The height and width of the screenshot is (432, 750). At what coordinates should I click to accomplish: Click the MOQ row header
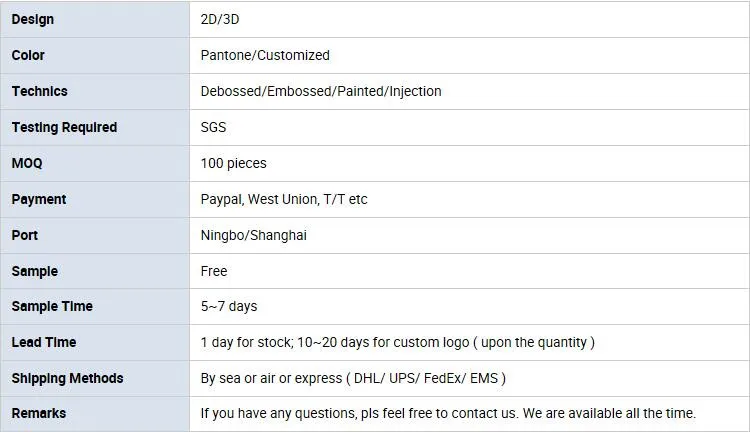click(x=95, y=163)
